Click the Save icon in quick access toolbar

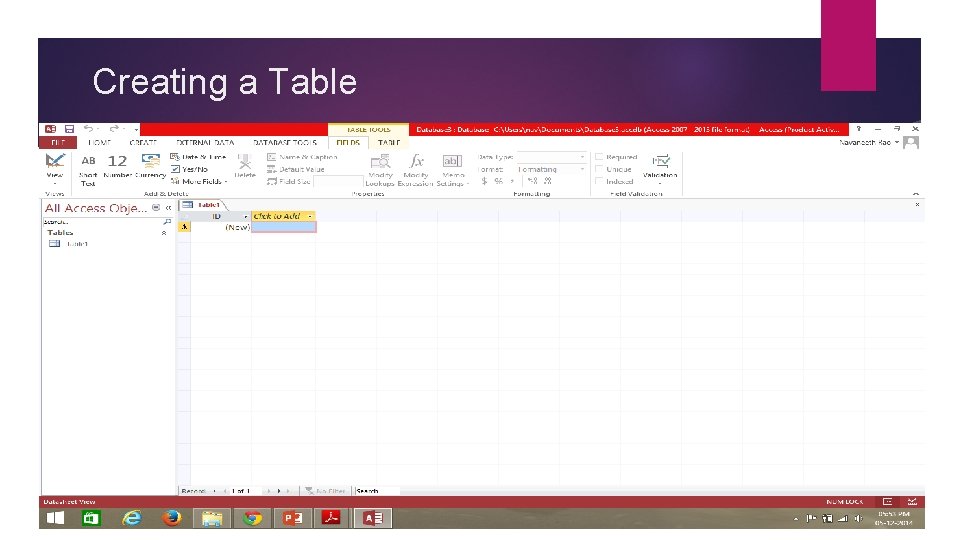tap(69, 129)
